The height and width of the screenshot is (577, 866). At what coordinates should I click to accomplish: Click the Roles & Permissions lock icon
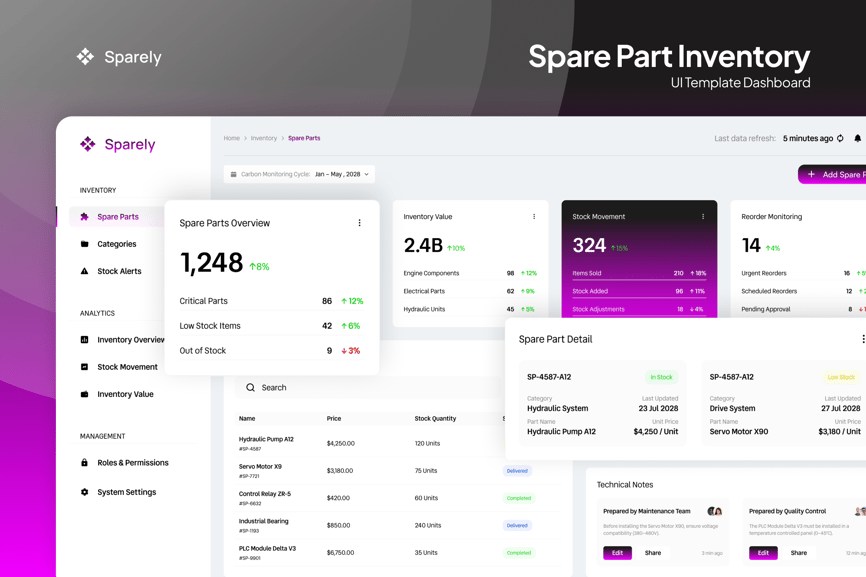click(84, 463)
